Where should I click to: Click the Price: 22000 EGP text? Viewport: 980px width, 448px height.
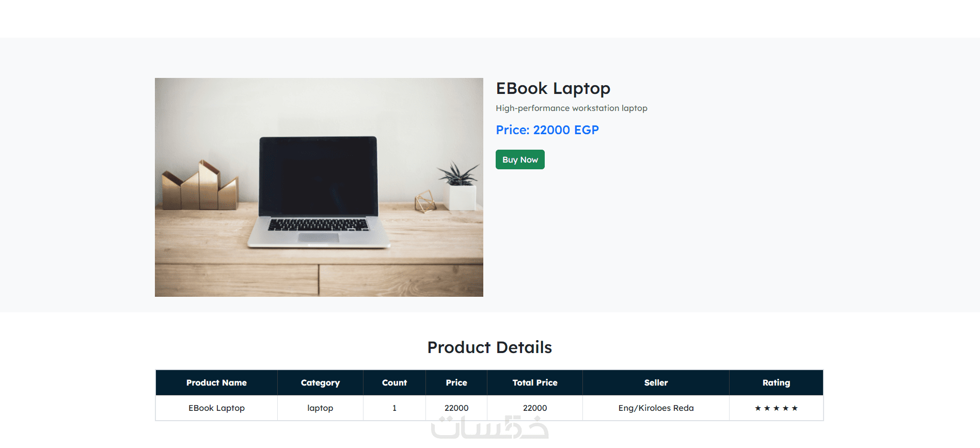[547, 130]
